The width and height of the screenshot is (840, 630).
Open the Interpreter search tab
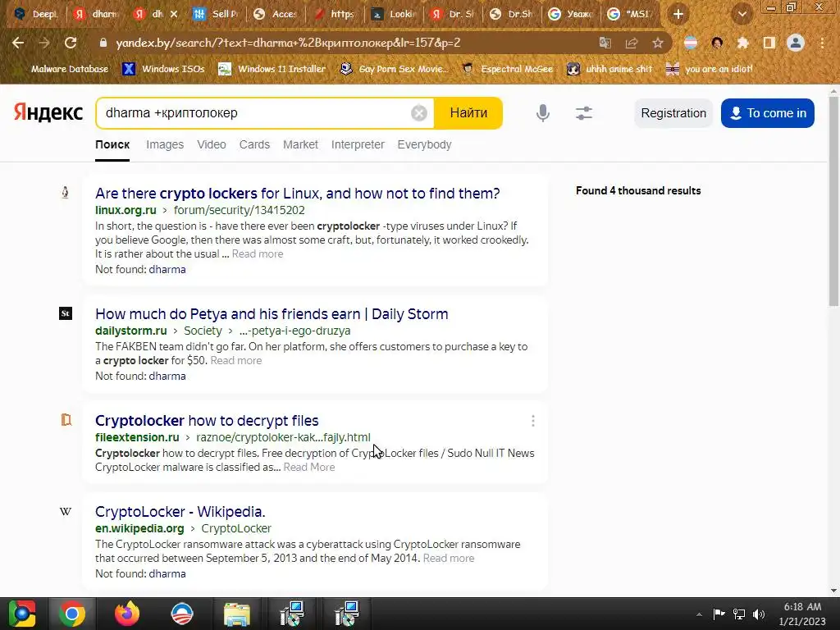coord(358,144)
